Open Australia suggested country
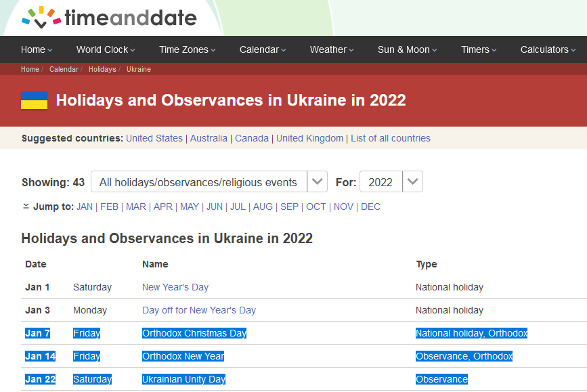 [209, 138]
